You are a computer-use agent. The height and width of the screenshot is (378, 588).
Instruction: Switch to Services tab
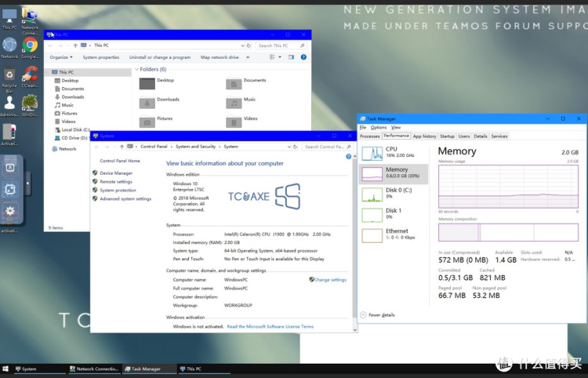[499, 136]
